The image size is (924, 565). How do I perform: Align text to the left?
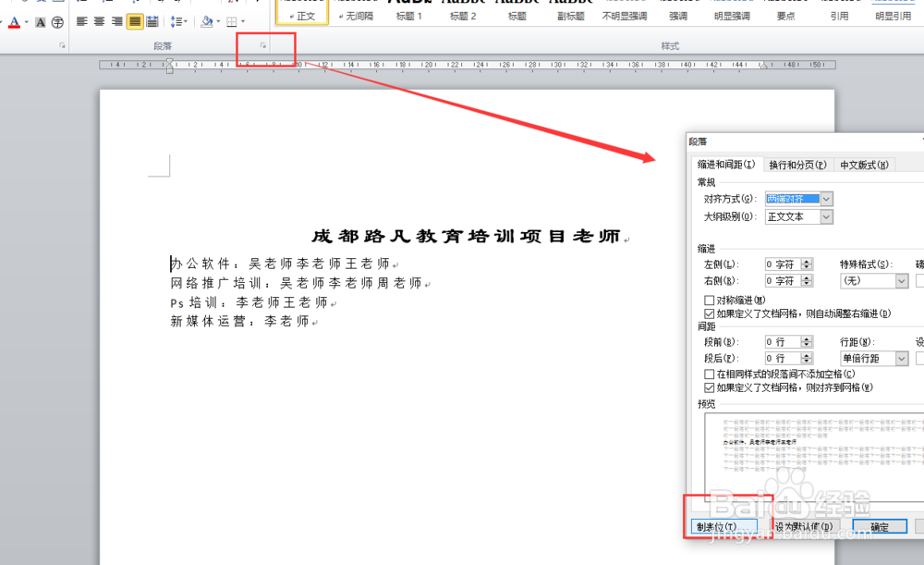[81, 21]
